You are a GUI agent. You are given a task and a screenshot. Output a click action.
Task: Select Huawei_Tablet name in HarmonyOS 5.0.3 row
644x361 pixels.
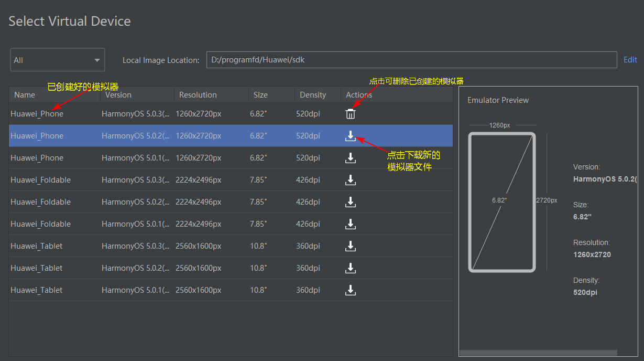point(36,246)
